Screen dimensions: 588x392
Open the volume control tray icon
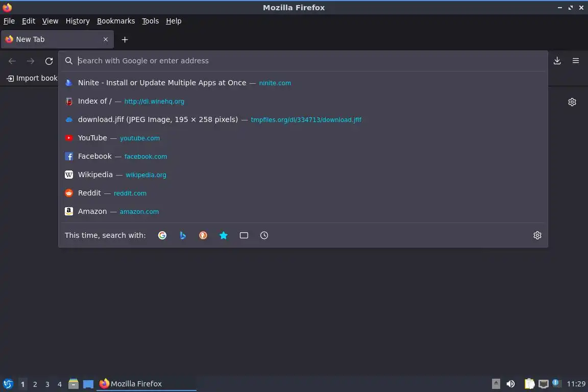coord(510,384)
